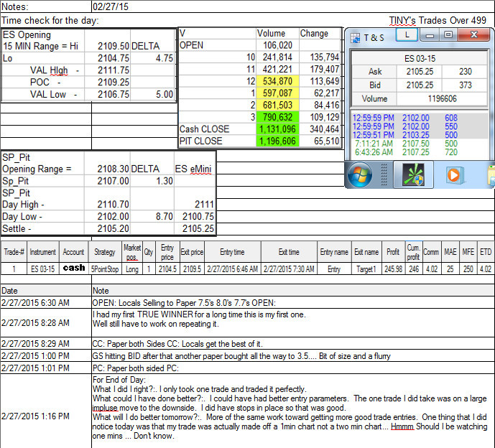Click the Account column header
Image resolution: width=495 pixels, height=448 pixels.
(x=73, y=252)
